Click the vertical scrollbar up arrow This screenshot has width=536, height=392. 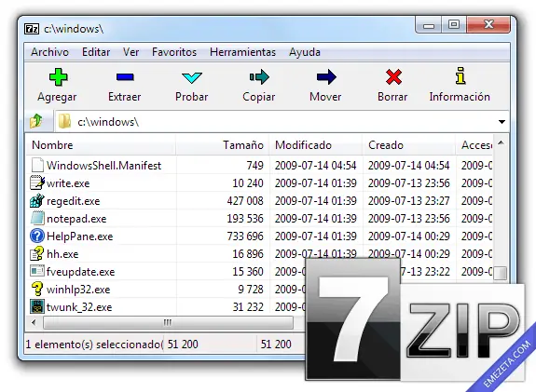(x=501, y=142)
